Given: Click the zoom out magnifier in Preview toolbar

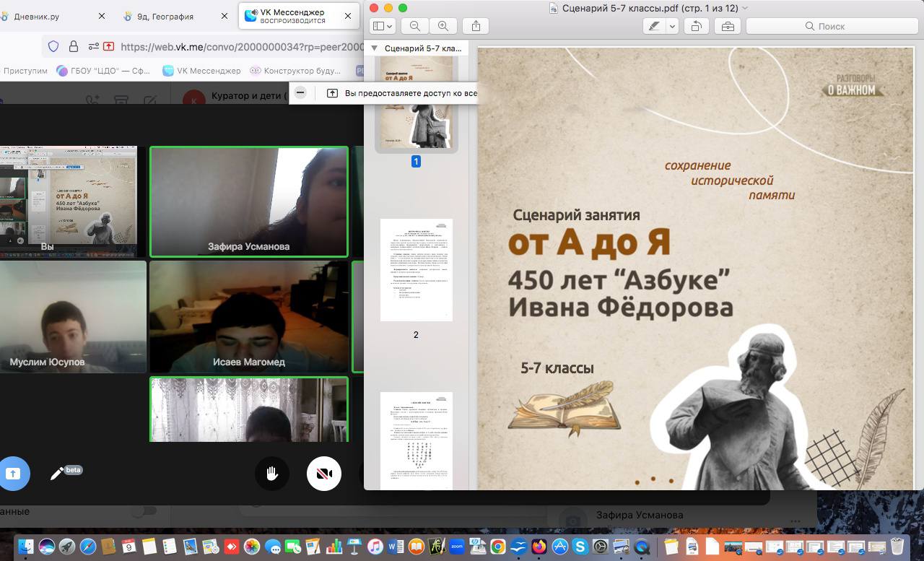Looking at the screenshot, I should 414,26.
